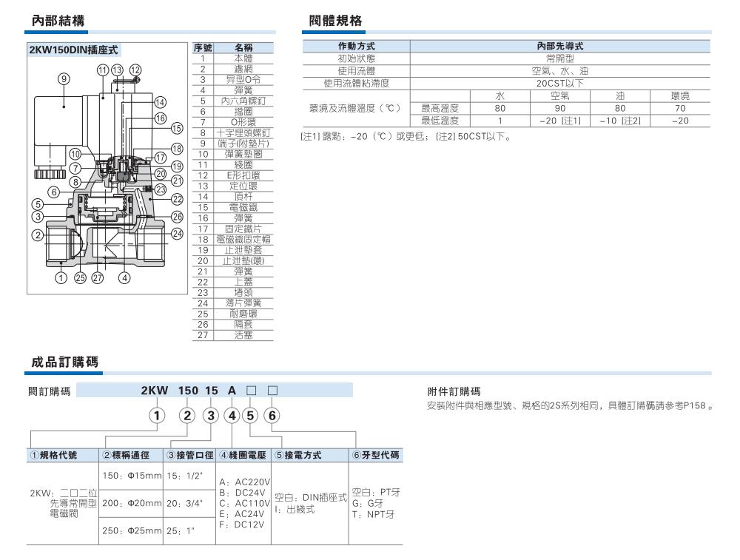Select the 活塞 row in the parts table
The height and width of the screenshot is (560, 740).
point(243,334)
